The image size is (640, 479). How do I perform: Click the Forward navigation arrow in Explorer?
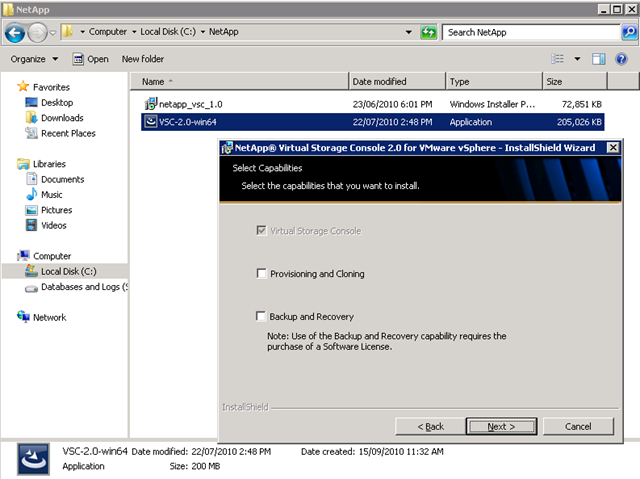point(37,33)
